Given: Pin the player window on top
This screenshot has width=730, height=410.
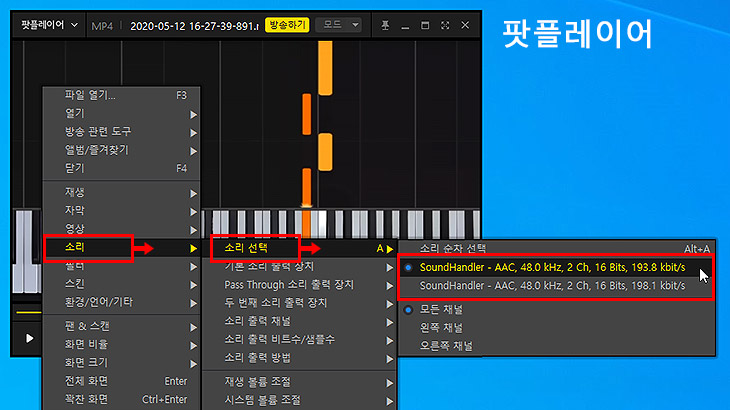Looking at the screenshot, I should (385, 26).
